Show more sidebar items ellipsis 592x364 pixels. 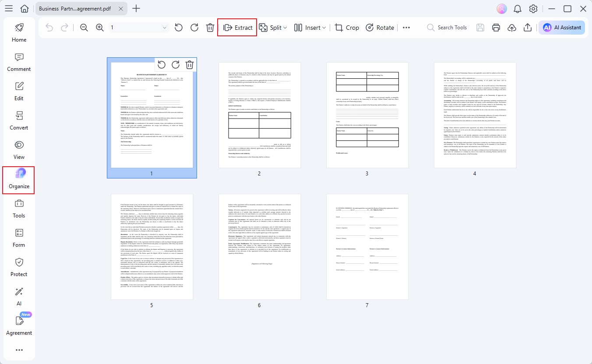19,350
